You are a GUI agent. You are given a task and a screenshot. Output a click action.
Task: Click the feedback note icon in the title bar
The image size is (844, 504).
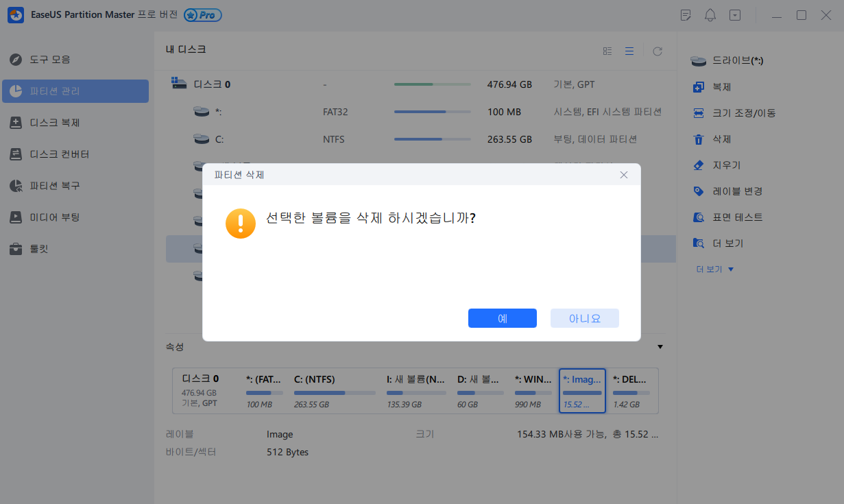click(x=686, y=14)
